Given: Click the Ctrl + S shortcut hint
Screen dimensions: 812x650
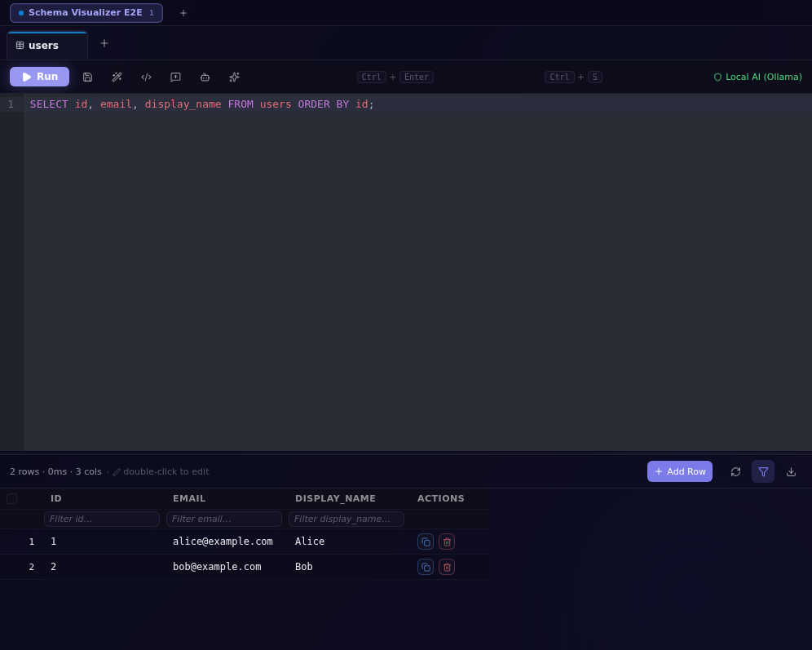Looking at the screenshot, I should click(x=573, y=77).
